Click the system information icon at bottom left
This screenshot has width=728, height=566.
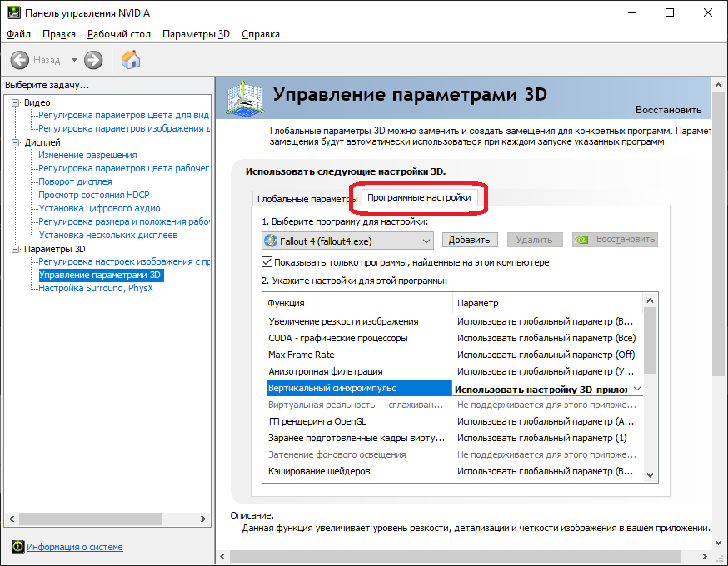coord(17,547)
